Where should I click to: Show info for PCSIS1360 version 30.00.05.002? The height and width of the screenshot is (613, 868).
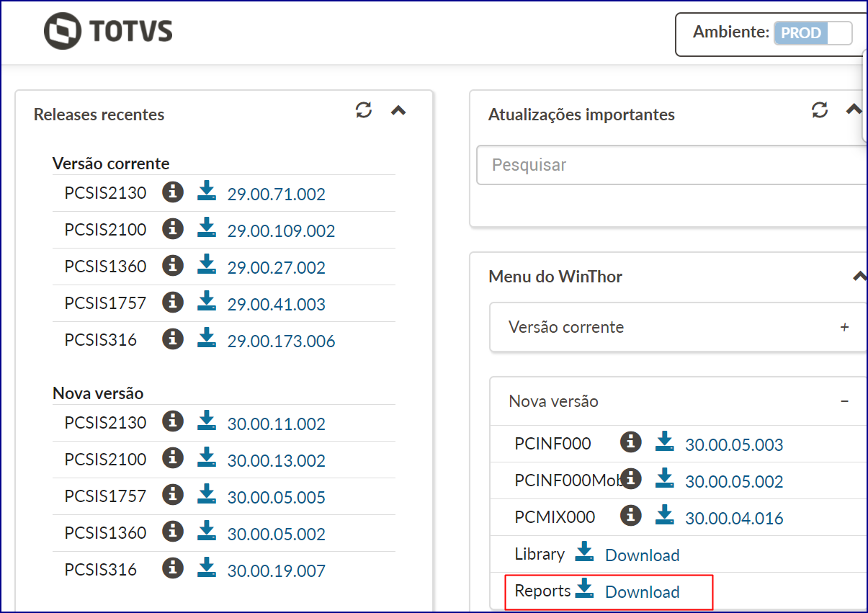pos(172,532)
